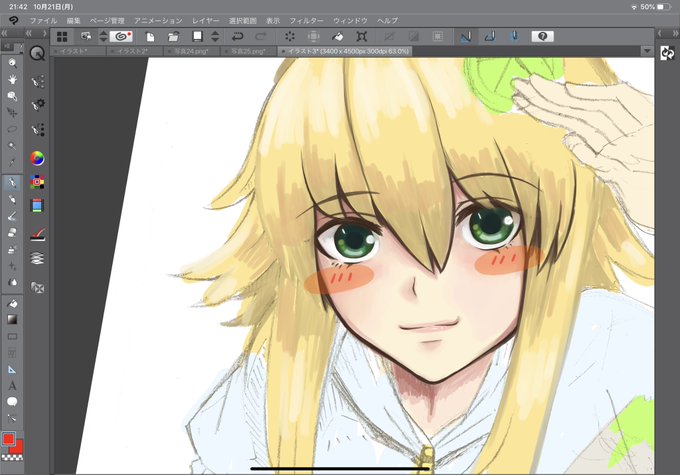Viewport: 680px width, 475px height.
Task: Select the Gradient tool
Action: [12, 320]
